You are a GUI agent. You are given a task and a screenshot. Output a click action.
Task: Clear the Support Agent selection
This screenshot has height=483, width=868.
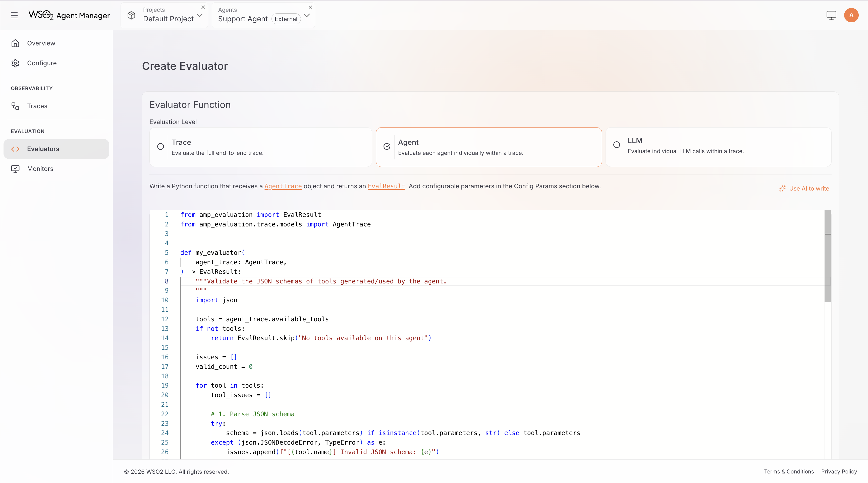click(310, 7)
